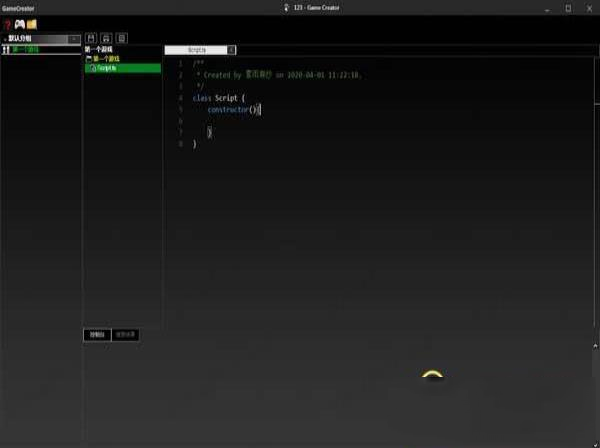The image size is (600, 448).
Task: Click the save icon above script list
Action: coord(92,38)
